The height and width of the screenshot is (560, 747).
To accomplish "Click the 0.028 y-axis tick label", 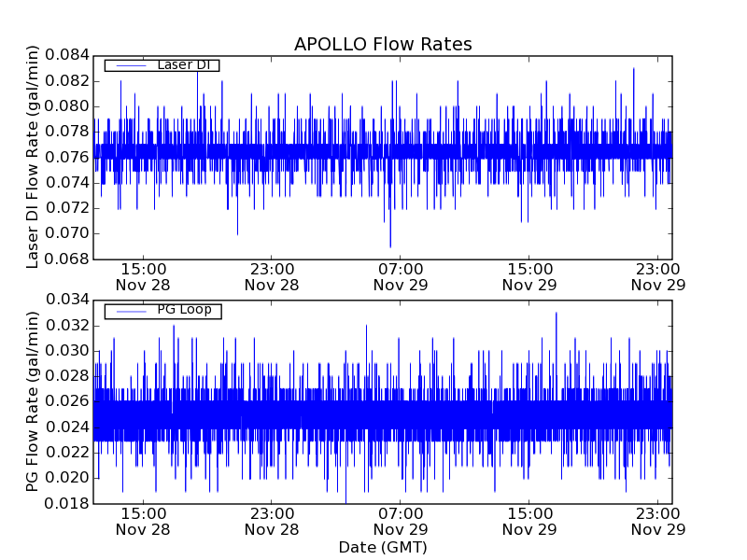I will (x=67, y=376).
